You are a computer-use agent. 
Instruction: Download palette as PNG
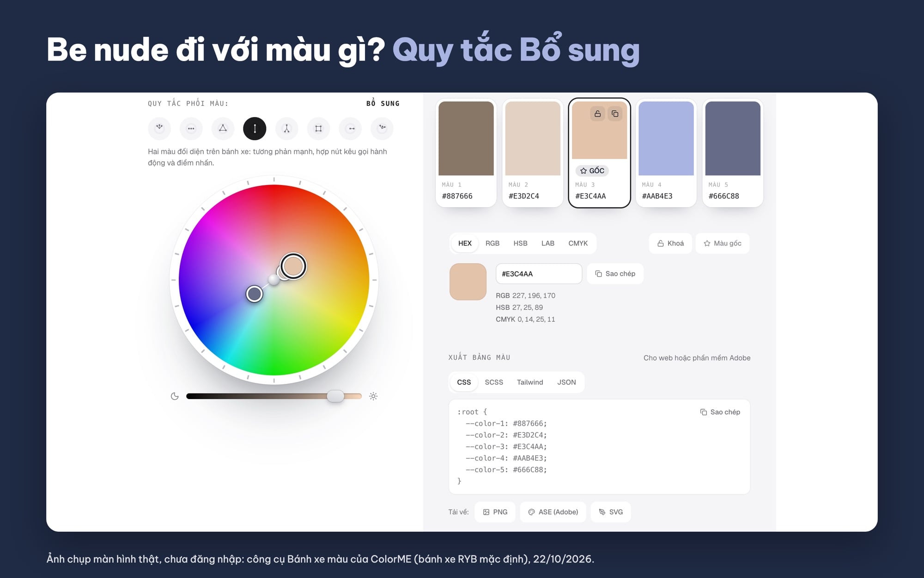(x=495, y=512)
